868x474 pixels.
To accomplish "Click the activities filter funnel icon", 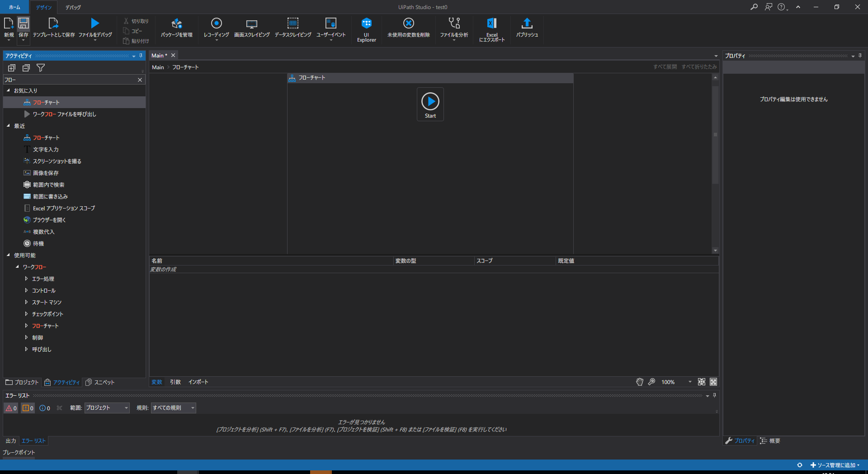I will [41, 68].
